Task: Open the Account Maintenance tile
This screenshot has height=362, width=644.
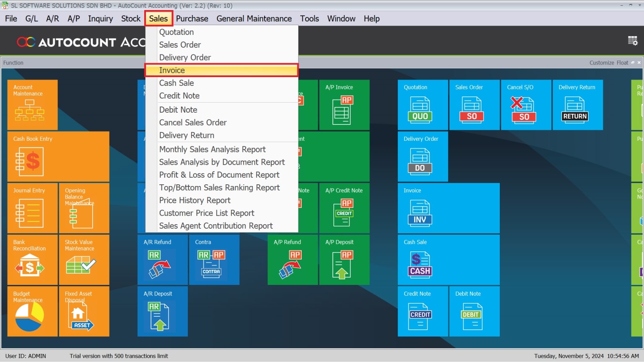Action: click(x=32, y=105)
